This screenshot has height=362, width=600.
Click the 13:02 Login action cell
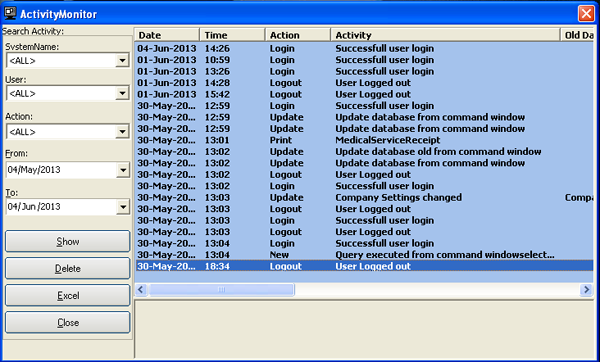pyautogui.click(x=282, y=186)
